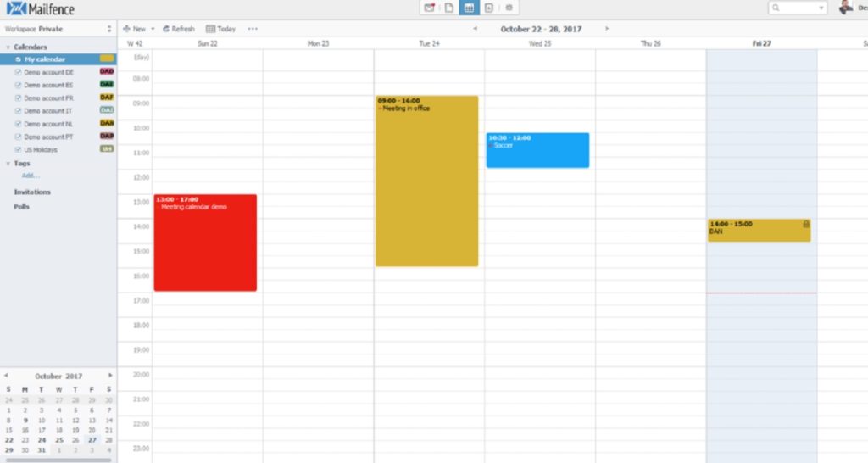868x463 pixels.
Task: Click the Add... tag link
Action: coord(31,176)
